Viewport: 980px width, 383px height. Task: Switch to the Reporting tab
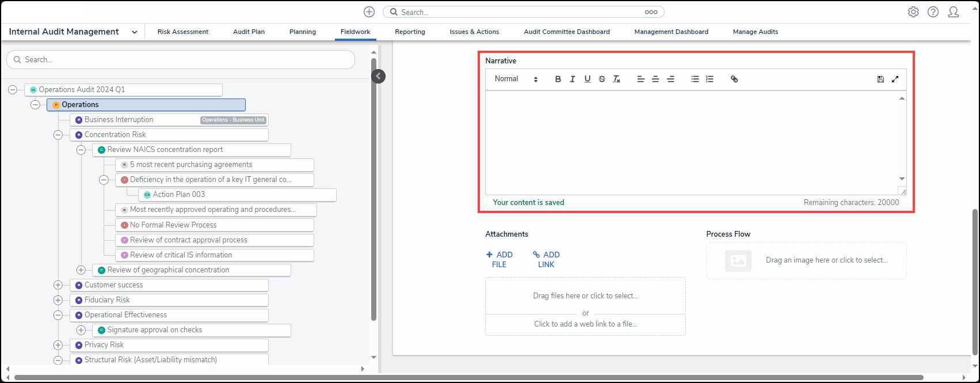click(x=410, y=32)
